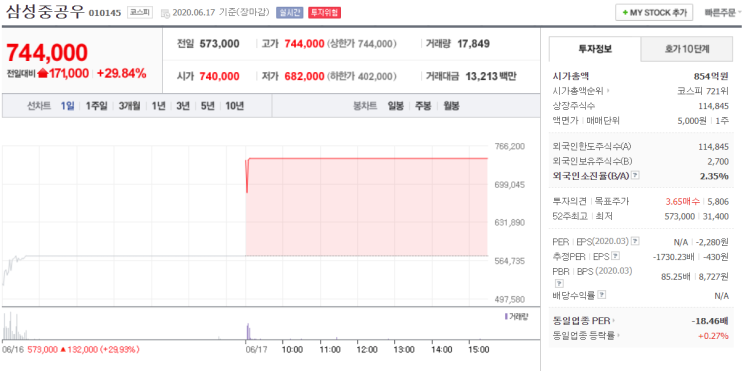Select 10년 line chart range
This screenshot has width=743, height=371.
pyautogui.click(x=234, y=106)
